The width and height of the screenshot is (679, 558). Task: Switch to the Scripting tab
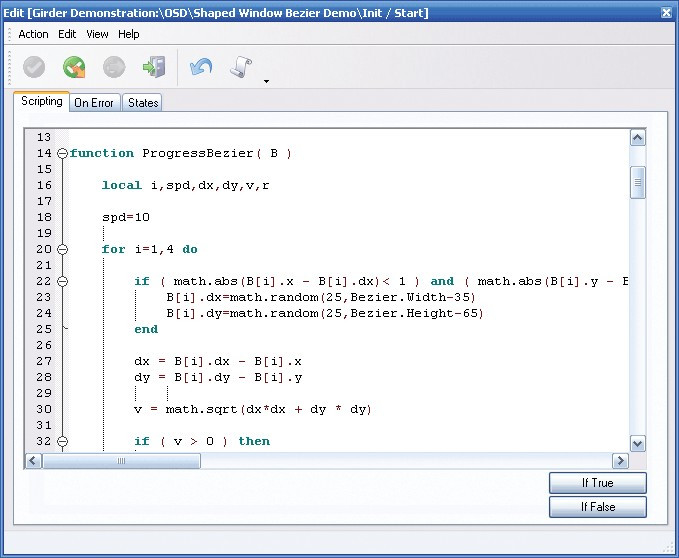(42, 101)
